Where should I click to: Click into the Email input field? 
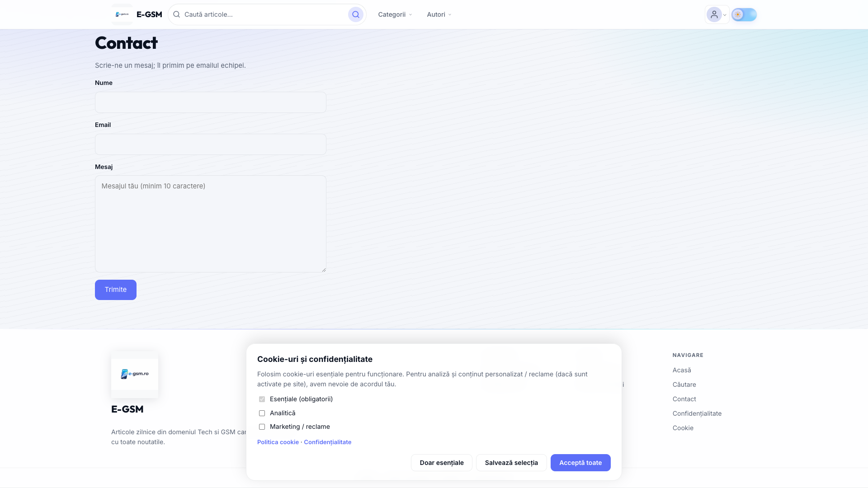211,145
